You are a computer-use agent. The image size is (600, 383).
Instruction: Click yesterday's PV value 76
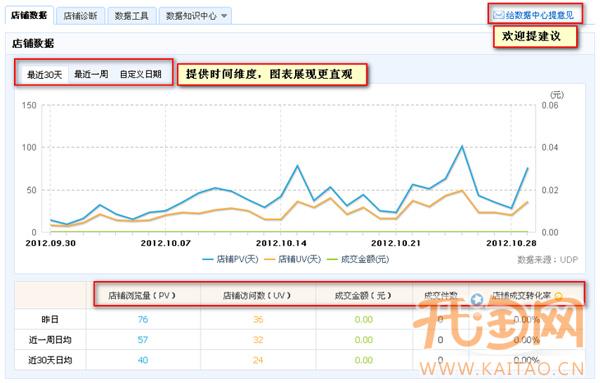[143, 319]
